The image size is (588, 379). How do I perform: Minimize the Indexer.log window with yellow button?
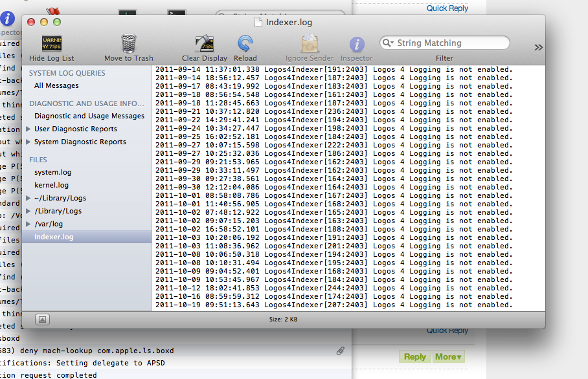[x=44, y=22]
